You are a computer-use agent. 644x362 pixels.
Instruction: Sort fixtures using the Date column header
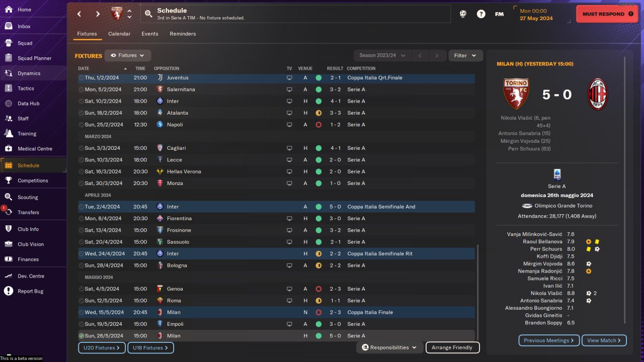pos(103,68)
